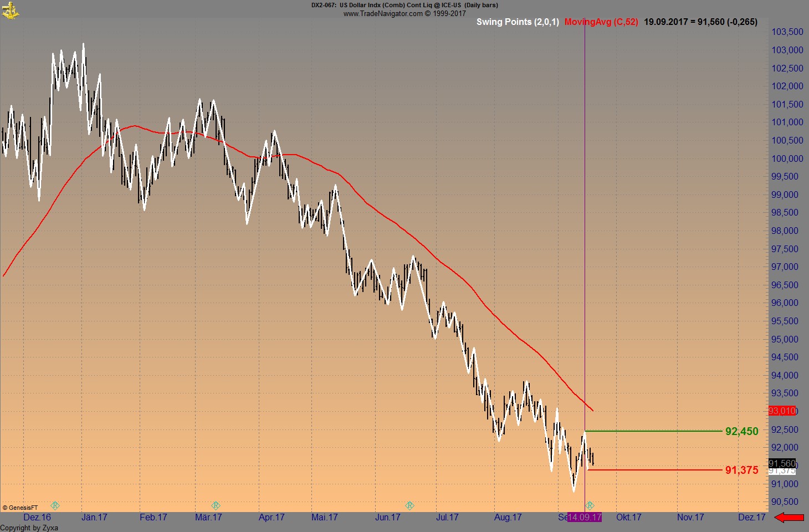Screen dimensions: 809x532
Task: Click the 94,000 price axis value
Action: (x=785, y=375)
